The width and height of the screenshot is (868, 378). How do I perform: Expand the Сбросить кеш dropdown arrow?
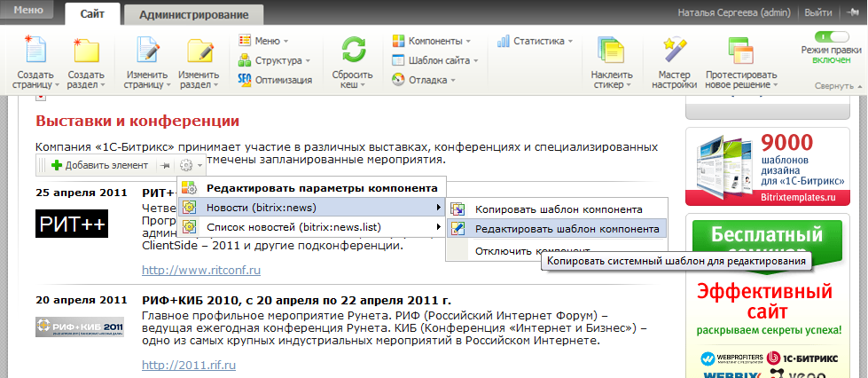click(363, 85)
